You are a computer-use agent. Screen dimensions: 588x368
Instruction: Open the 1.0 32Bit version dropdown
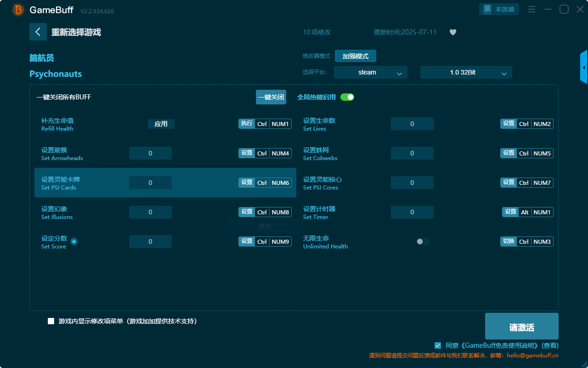point(466,72)
